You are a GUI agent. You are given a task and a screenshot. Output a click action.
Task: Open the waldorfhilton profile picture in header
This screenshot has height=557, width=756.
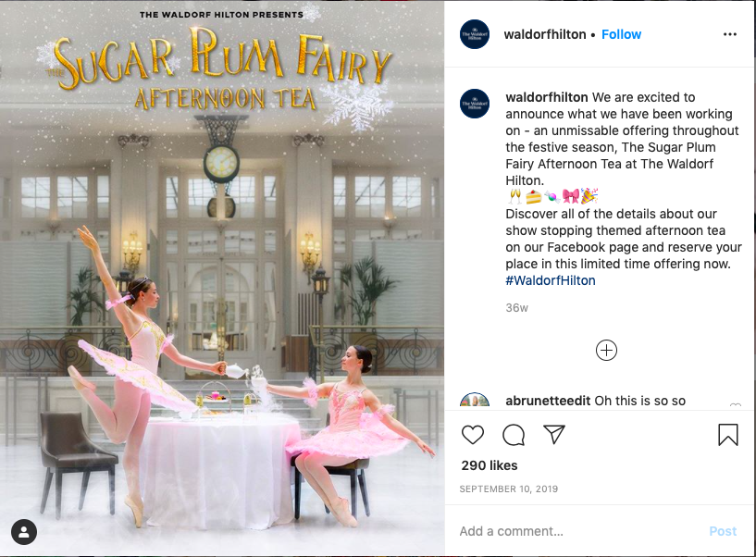pyautogui.click(x=475, y=34)
